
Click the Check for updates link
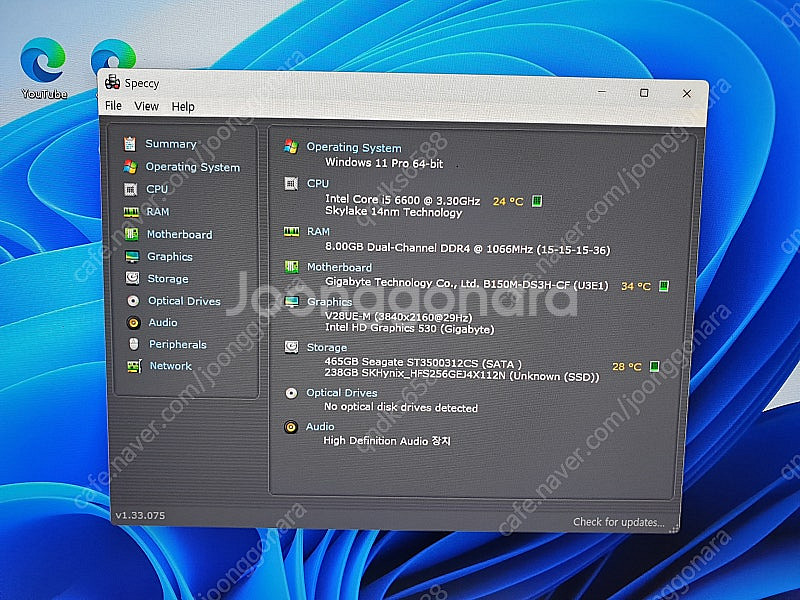(x=618, y=522)
